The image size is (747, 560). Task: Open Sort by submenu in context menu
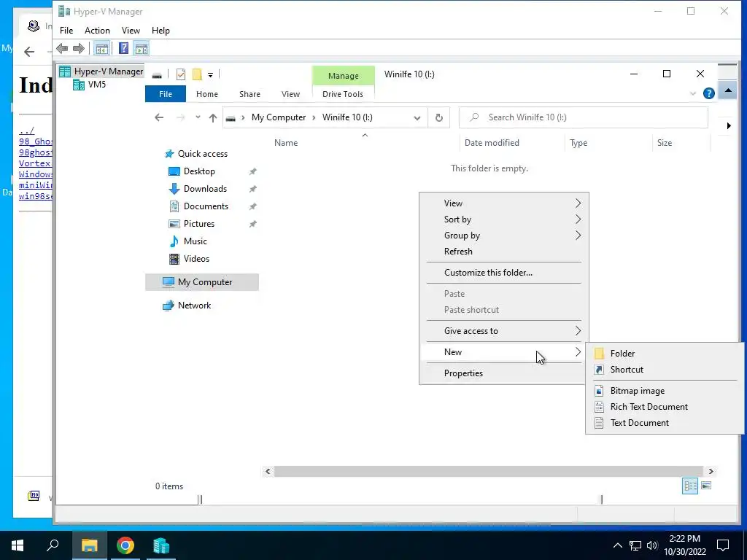point(504,219)
